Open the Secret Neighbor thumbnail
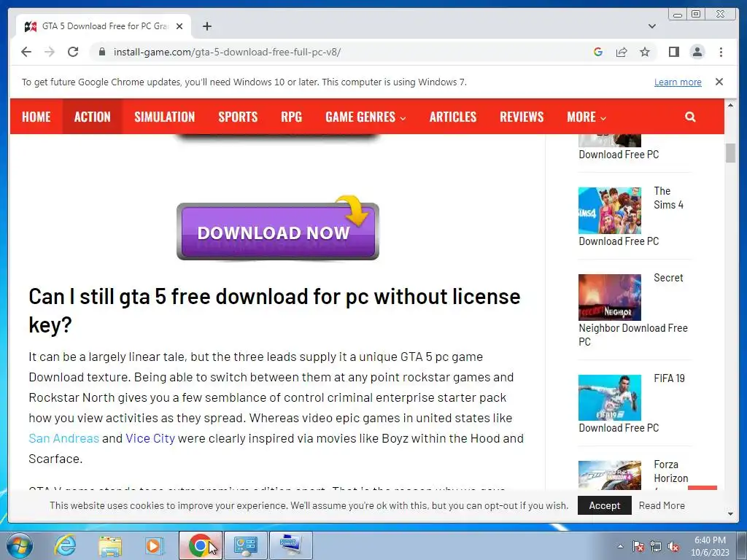 [610, 297]
